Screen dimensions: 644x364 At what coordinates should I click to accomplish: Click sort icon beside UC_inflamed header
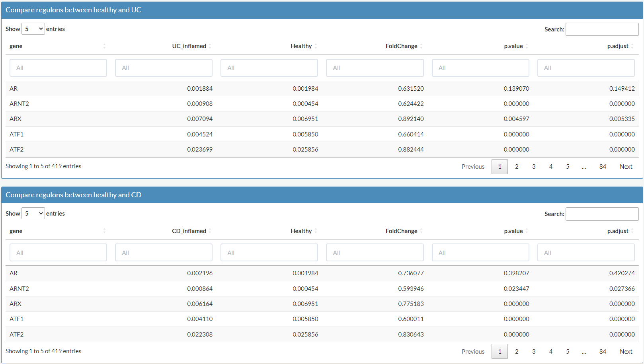pyautogui.click(x=210, y=46)
